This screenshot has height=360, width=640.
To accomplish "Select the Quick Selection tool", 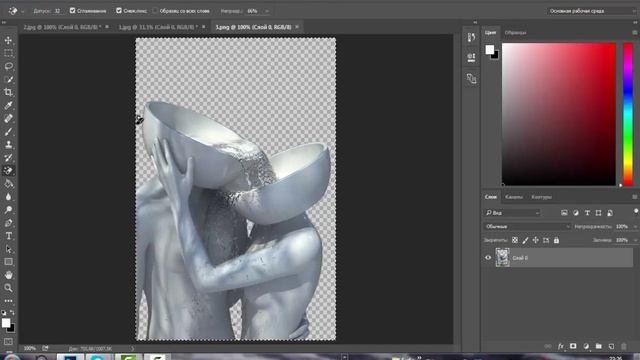I will point(8,80).
